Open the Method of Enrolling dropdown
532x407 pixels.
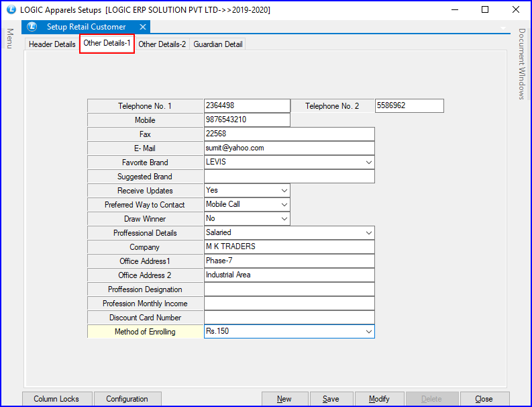(369, 332)
